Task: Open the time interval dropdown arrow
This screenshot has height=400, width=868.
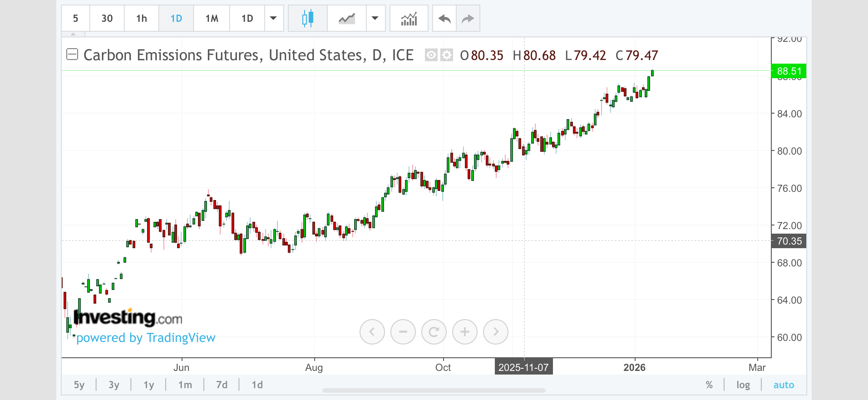Action: (274, 18)
